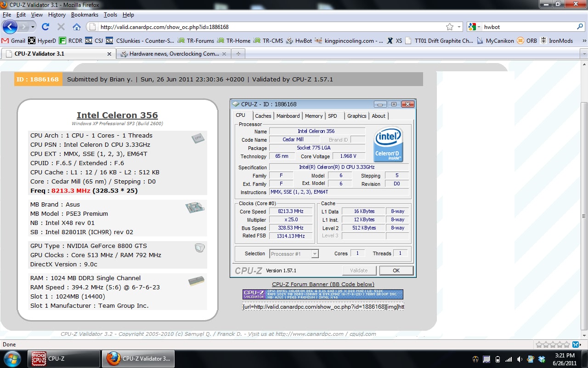This screenshot has height=368, width=588.
Task: Bookmark this page with the star icon
Action: click(450, 27)
